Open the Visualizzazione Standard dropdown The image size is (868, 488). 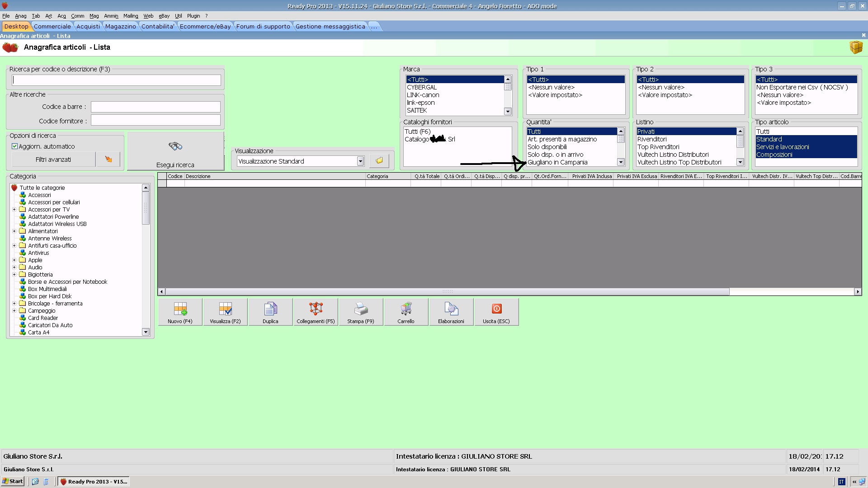point(360,161)
